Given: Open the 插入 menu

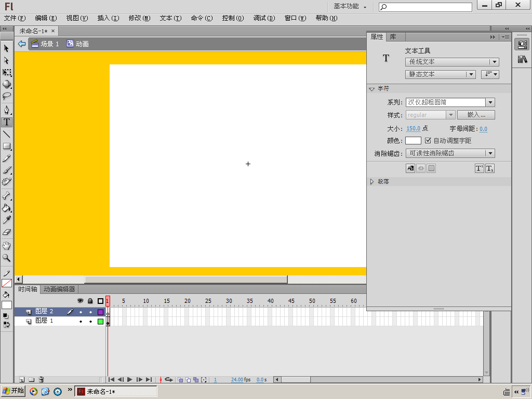Looking at the screenshot, I should [108, 18].
